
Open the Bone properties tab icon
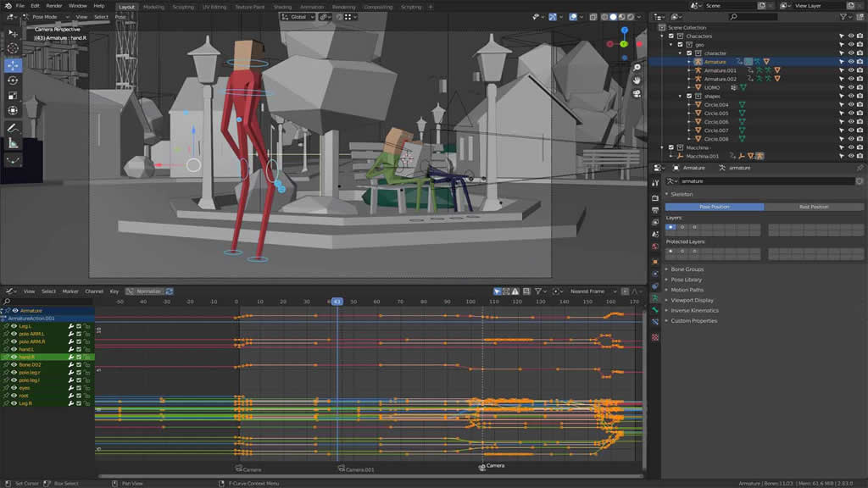coord(655,310)
